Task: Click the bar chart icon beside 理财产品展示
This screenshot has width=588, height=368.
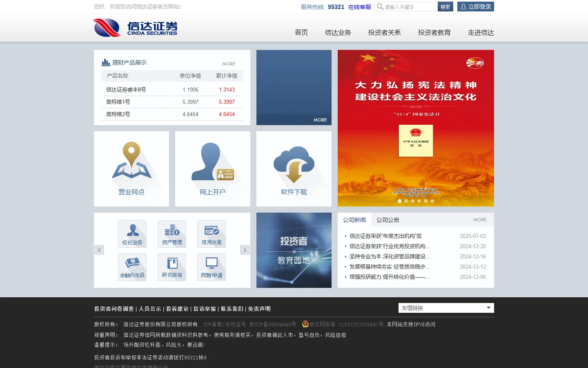Action: [x=106, y=62]
